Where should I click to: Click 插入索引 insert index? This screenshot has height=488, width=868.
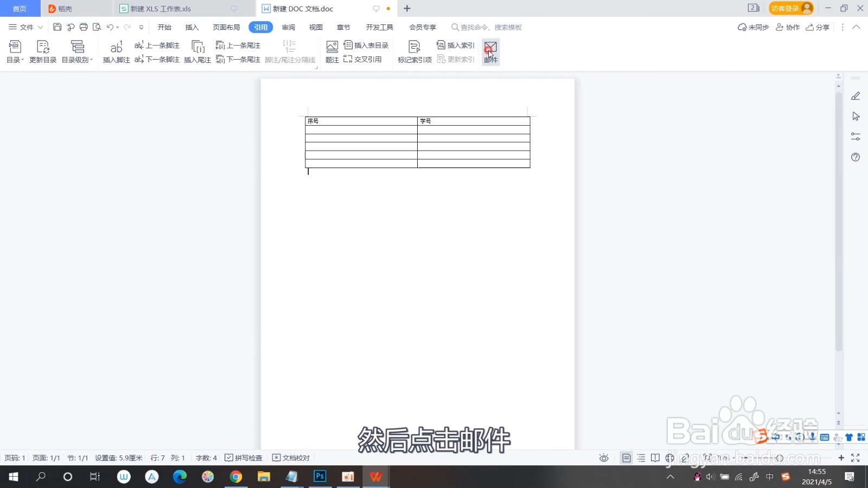click(456, 46)
